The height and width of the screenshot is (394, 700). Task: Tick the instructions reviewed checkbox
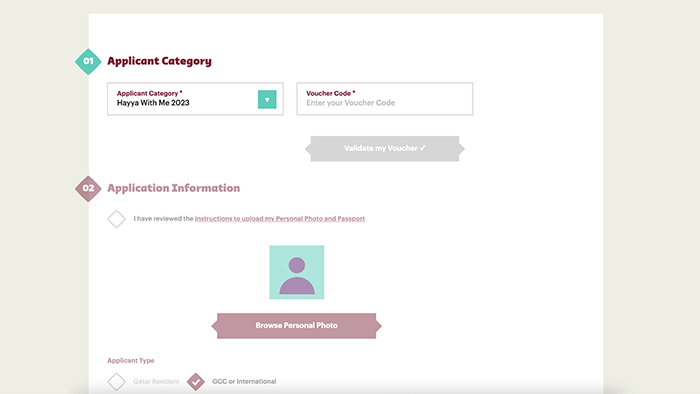pos(117,219)
